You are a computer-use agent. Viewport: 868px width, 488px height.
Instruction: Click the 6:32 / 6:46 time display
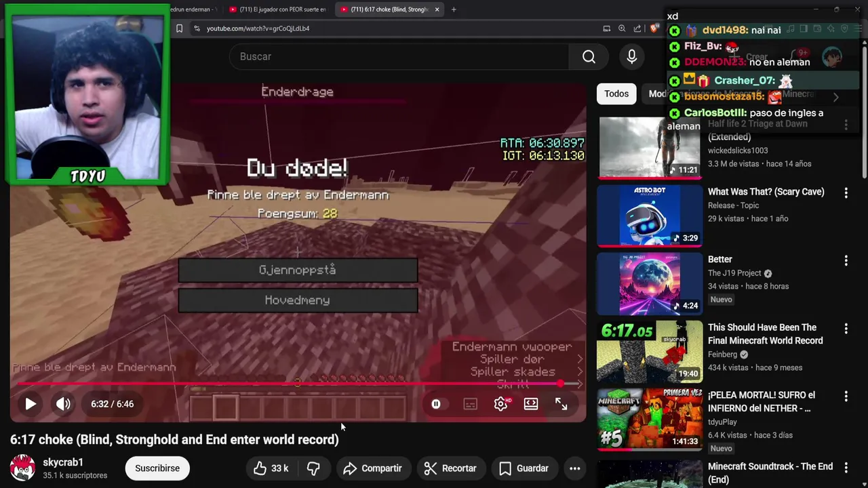point(113,404)
